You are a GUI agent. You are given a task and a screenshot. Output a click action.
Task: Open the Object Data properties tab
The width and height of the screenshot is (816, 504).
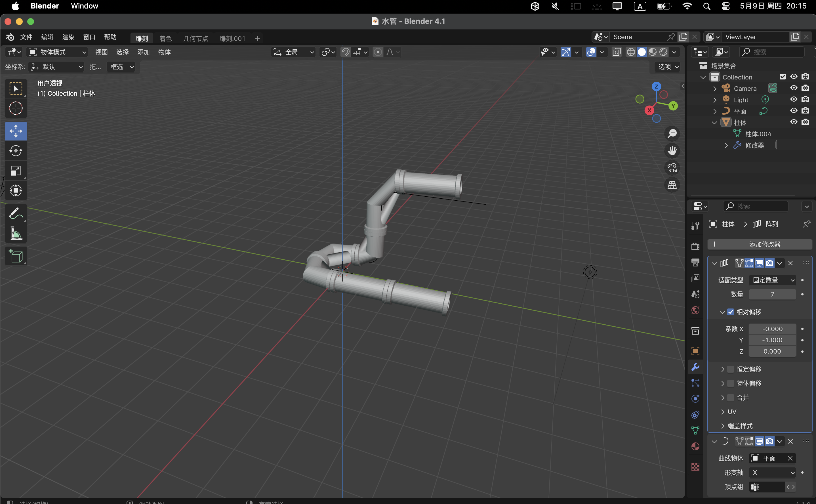[x=695, y=431]
